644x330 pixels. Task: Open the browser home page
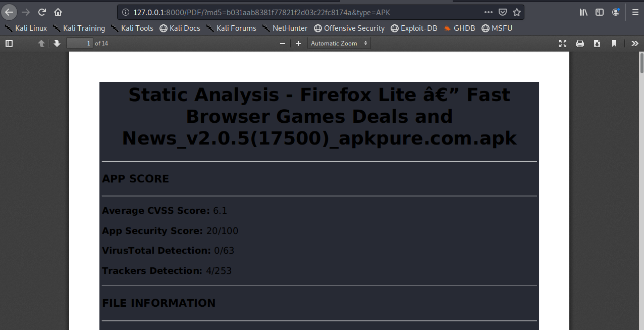point(58,12)
